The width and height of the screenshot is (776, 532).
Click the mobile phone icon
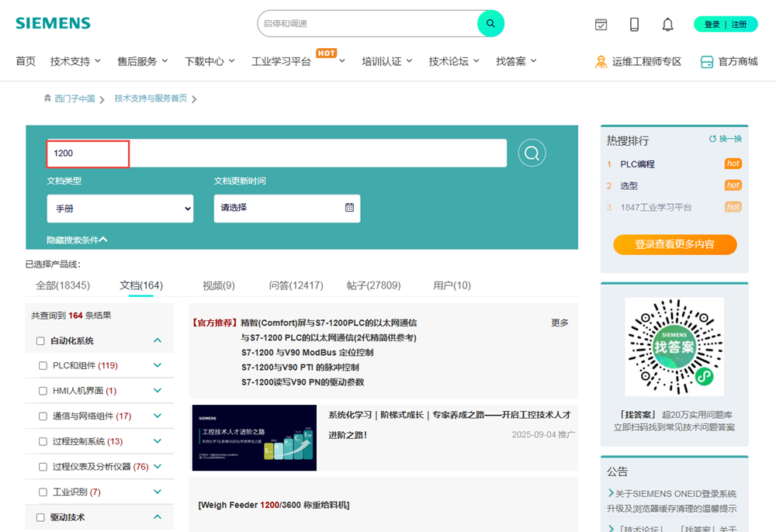634,25
